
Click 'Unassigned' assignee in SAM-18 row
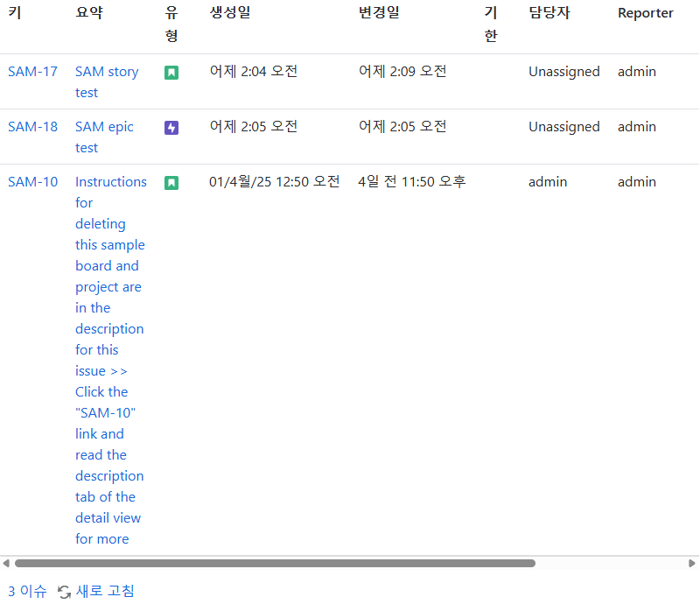pyautogui.click(x=564, y=127)
